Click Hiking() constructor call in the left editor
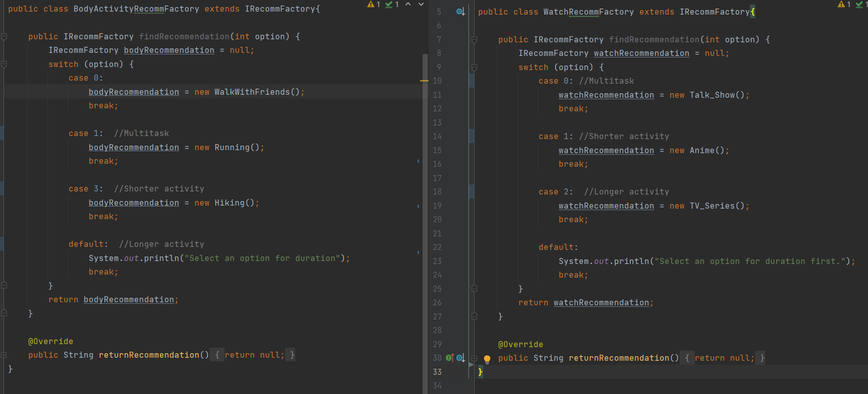Viewport: 868px width, 394px height. 234,203
